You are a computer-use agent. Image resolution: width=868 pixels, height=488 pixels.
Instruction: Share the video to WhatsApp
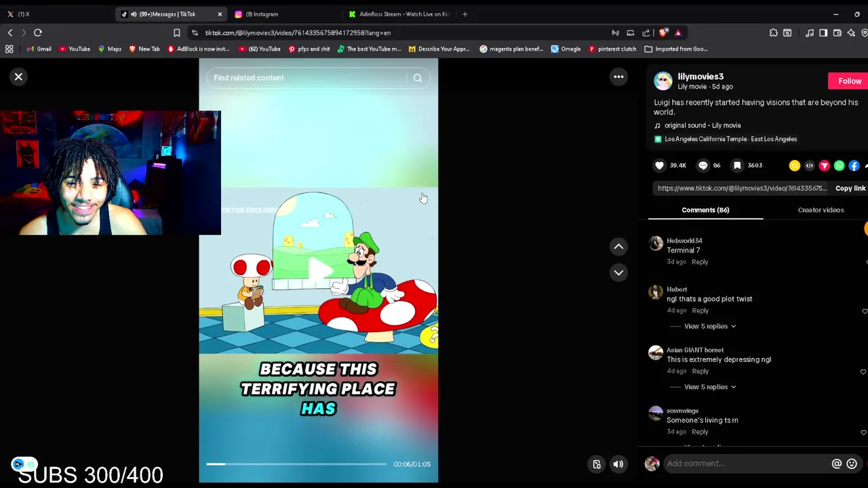click(x=839, y=165)
